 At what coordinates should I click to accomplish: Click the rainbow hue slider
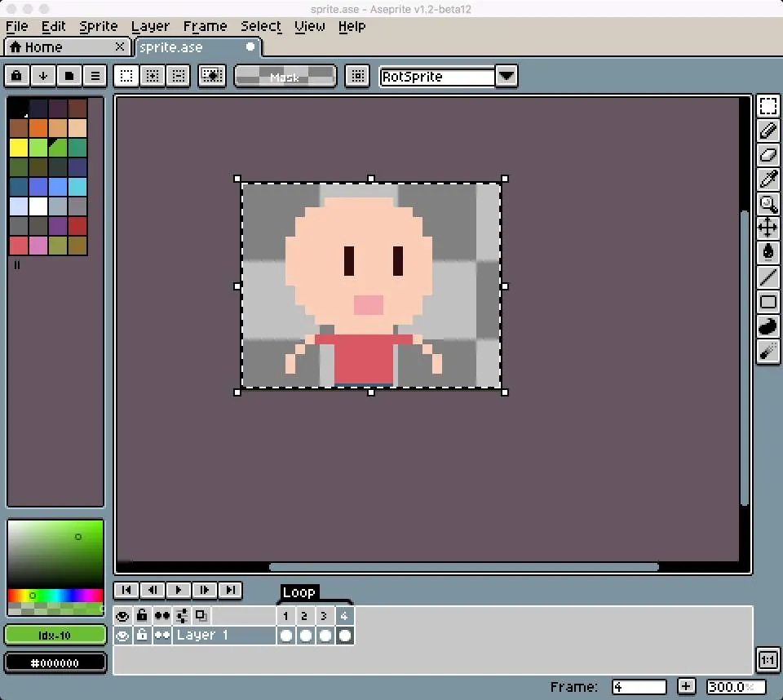click(55, 595)
